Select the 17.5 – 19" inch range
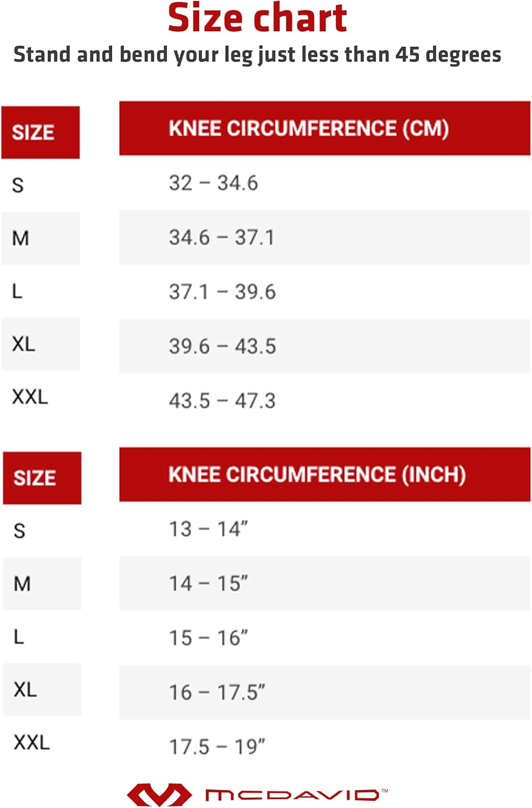Screen dimensions: 532x808 pos(217,747)
